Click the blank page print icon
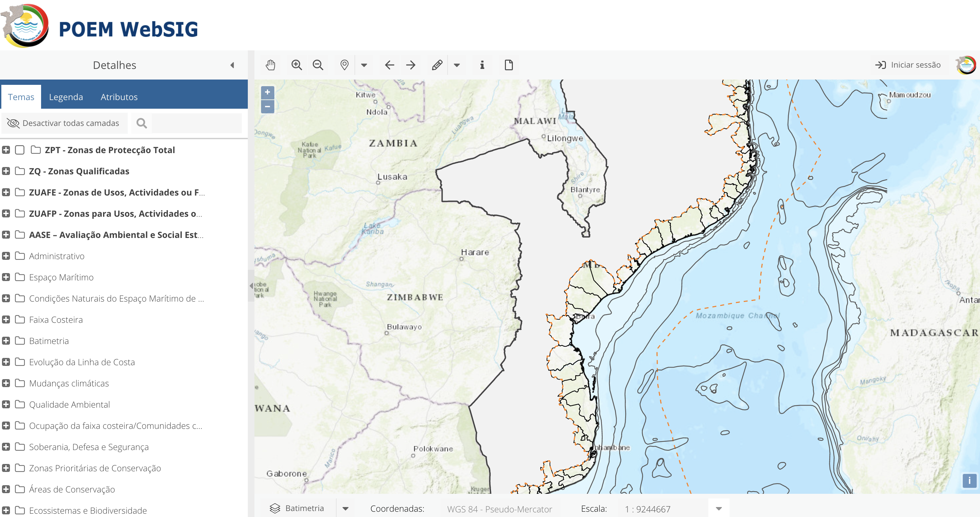The width and height of the screenshot is (980, 517). click(x=508, y=65)
